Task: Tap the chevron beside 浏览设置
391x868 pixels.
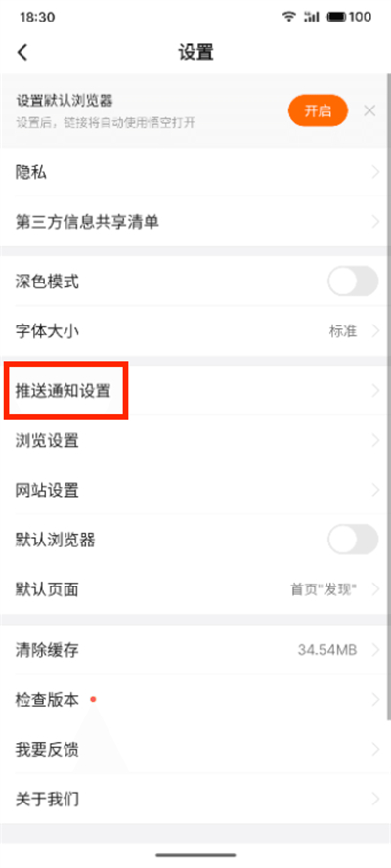Action: coord(375,441)
